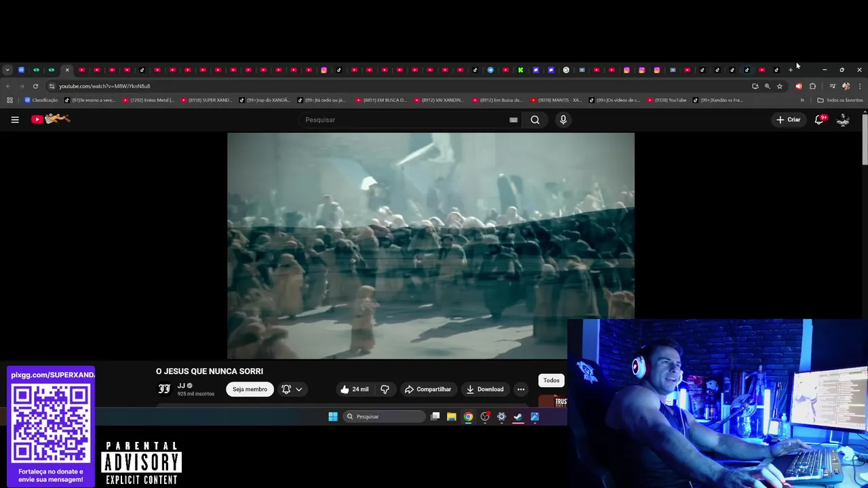Switch to the green Kick tab
This screenshot has height=488, width=868.
(521, 70)
